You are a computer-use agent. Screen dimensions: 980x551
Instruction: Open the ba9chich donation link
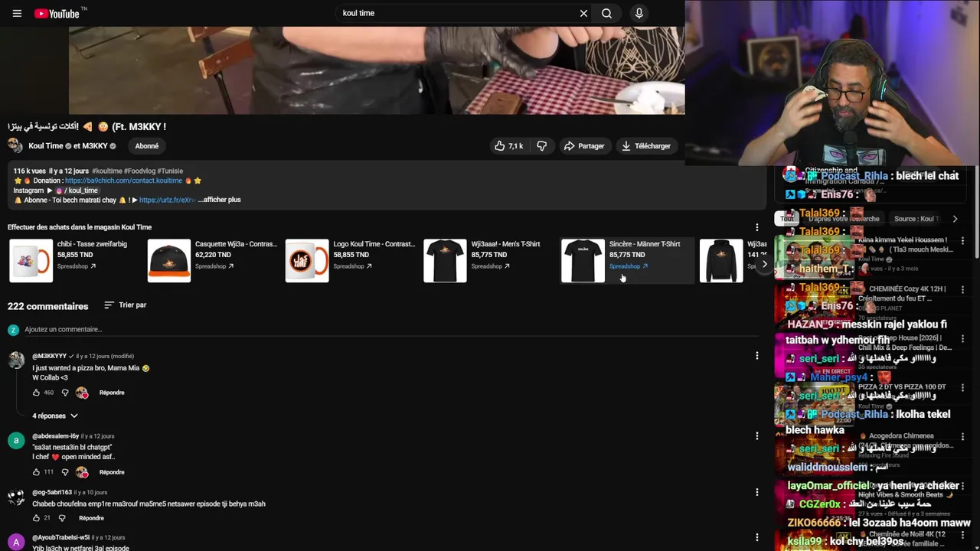[x=123, y=181]
